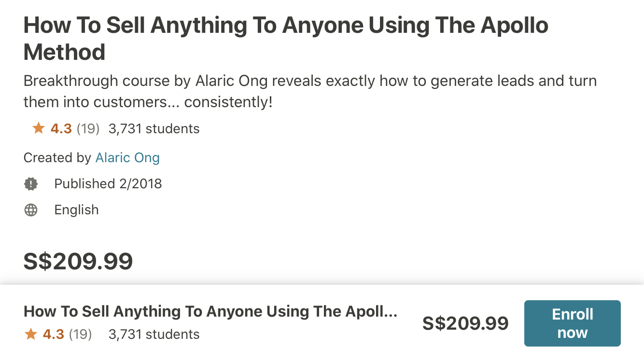Click the orange star icon under the subtitle
Image resolution: width=644 pixels, height=362 pixels.
tap(39, 129)
